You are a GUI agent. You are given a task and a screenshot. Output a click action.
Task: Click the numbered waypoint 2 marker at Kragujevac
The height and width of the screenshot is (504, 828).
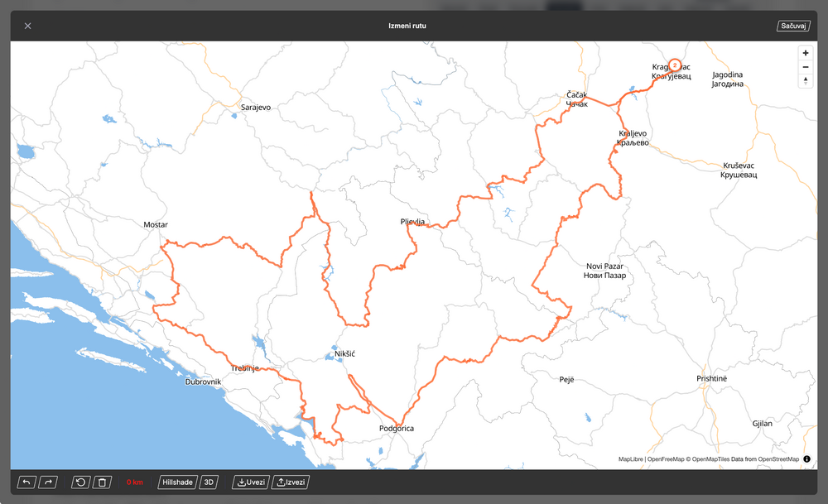(x=675, y=65)
